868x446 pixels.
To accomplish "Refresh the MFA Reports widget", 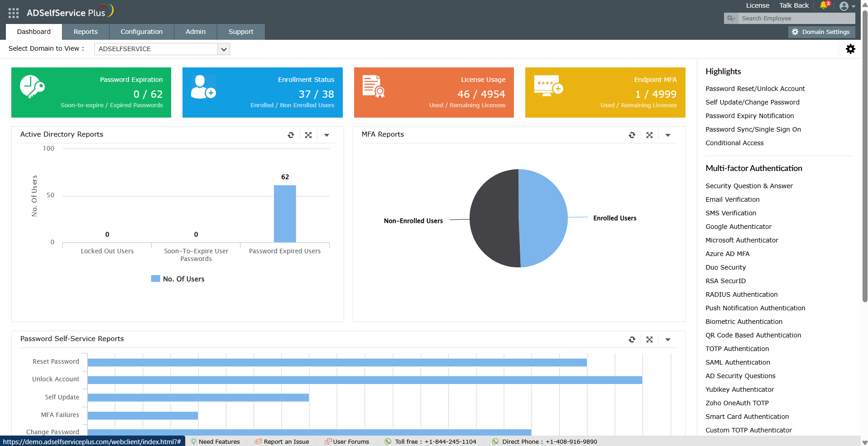I will [x=632, y=135].
